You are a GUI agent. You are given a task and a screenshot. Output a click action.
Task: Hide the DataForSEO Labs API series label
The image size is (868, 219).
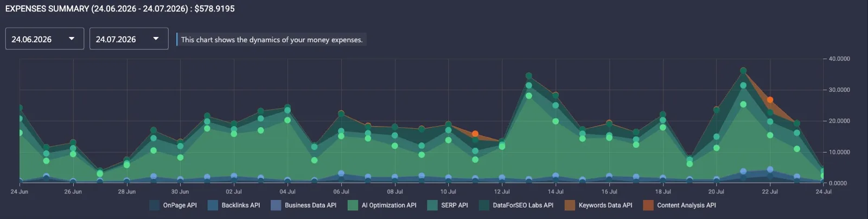tap(523, 205)
